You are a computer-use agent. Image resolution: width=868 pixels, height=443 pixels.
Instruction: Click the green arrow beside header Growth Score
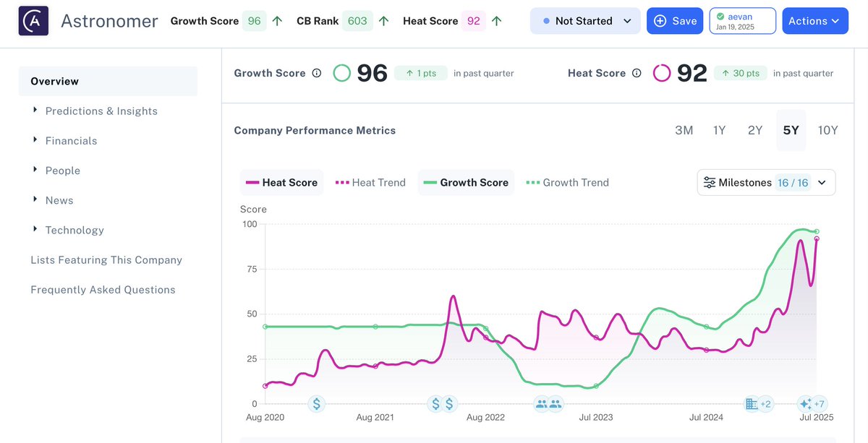[278, 21]
